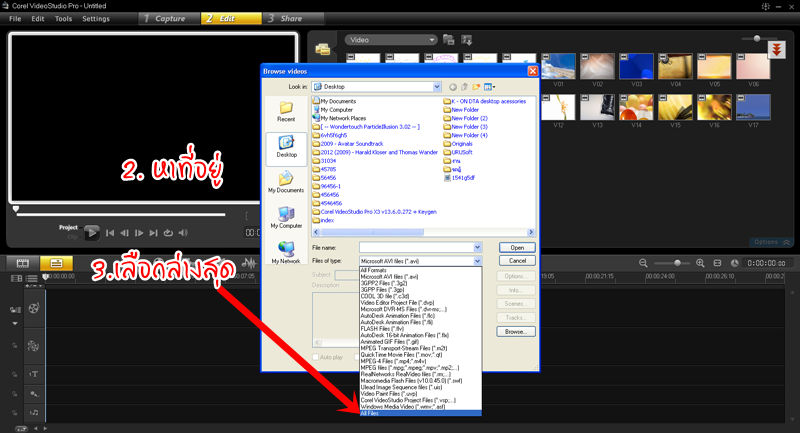
Task: Click the File name input field
Action: 416,247
